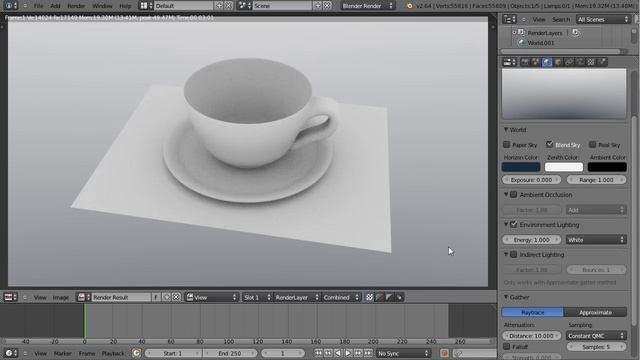Add a new screen layout
640x360 pixels.
[x=219, y=6]
